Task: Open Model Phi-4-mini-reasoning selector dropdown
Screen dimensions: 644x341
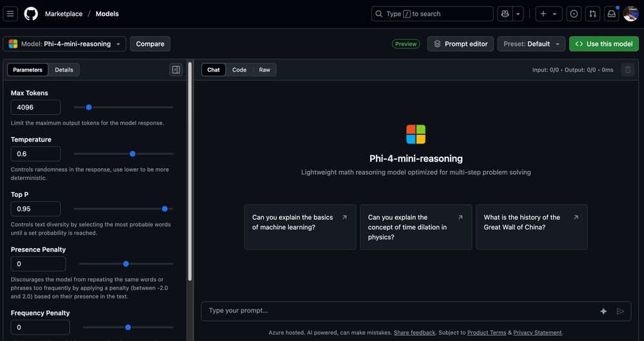Action: (x=64, y=44)
